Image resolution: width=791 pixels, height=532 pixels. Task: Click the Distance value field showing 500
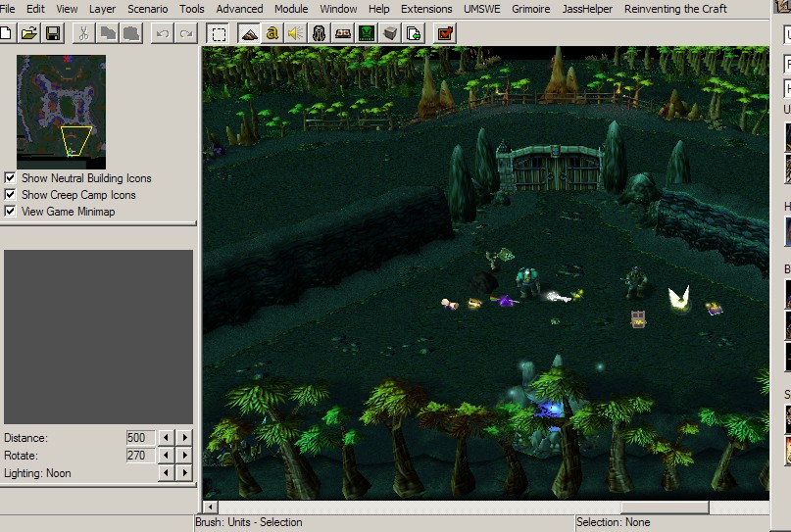coord(140,437)
